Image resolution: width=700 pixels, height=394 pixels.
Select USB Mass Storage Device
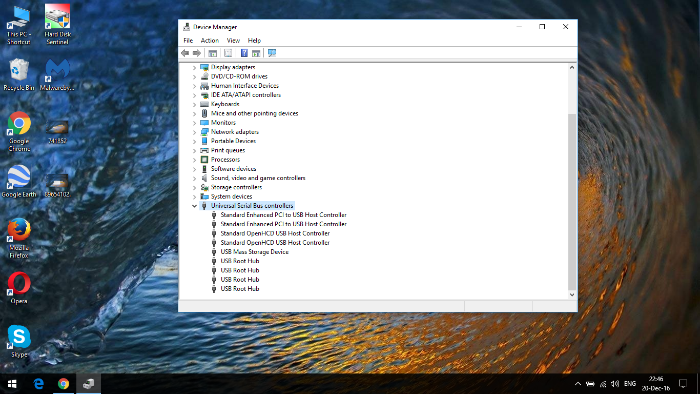[254, 252]
